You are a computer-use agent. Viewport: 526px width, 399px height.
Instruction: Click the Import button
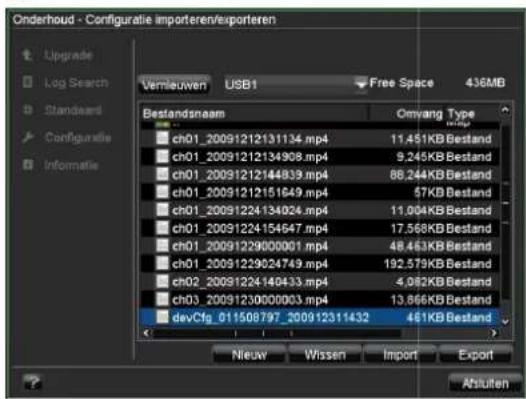(x=400, y=355)
